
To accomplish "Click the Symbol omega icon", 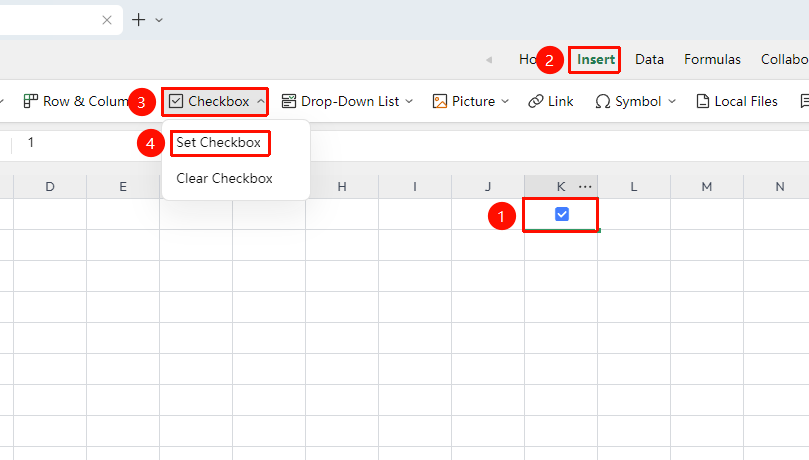I will coord(602,101).
